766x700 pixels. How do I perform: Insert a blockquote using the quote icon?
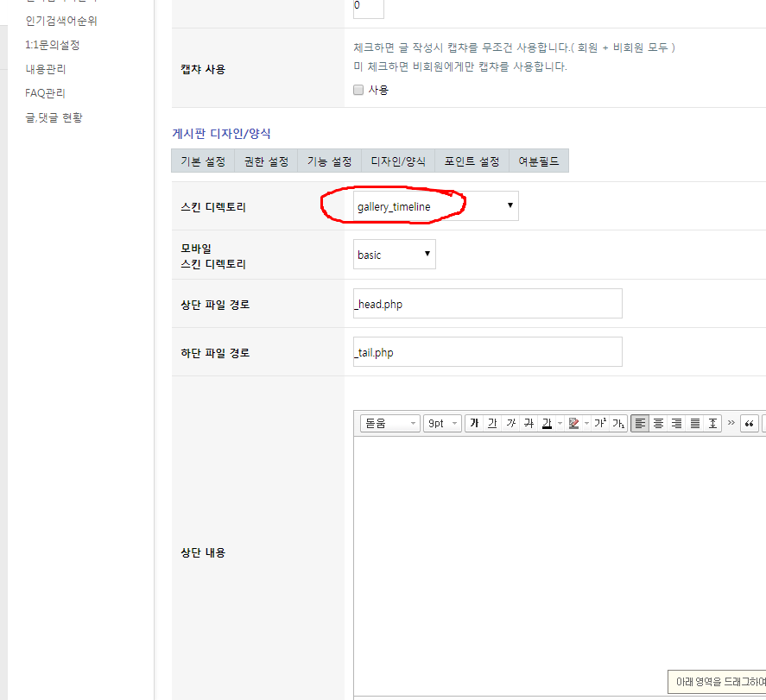coord(749,423)
